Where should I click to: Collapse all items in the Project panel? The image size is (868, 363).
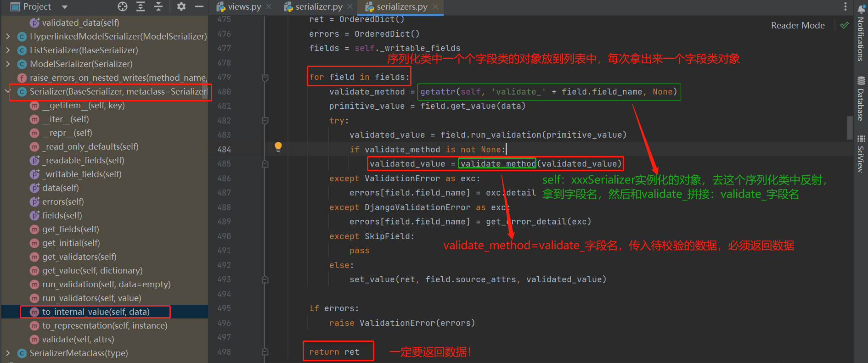158,6
